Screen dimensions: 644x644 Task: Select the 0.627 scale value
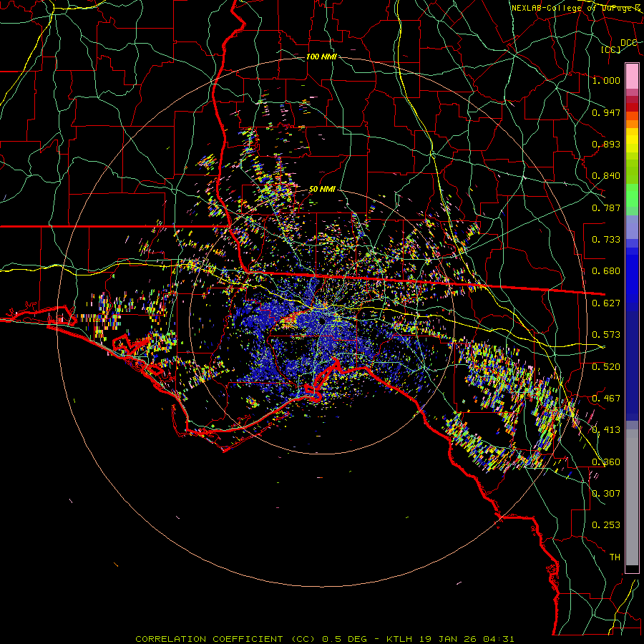point(606,303)
